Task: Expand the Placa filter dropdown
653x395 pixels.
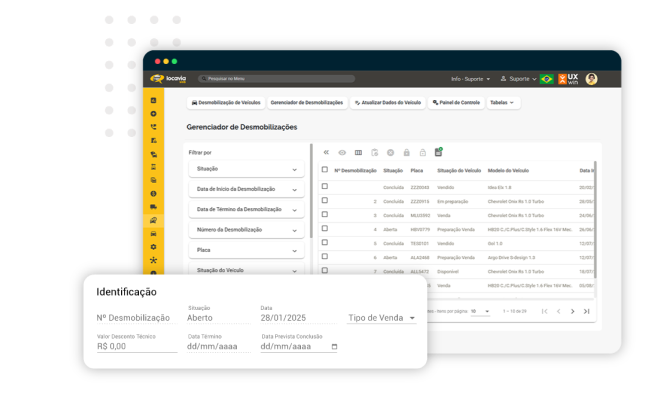Action: click(x=247, y=250)
